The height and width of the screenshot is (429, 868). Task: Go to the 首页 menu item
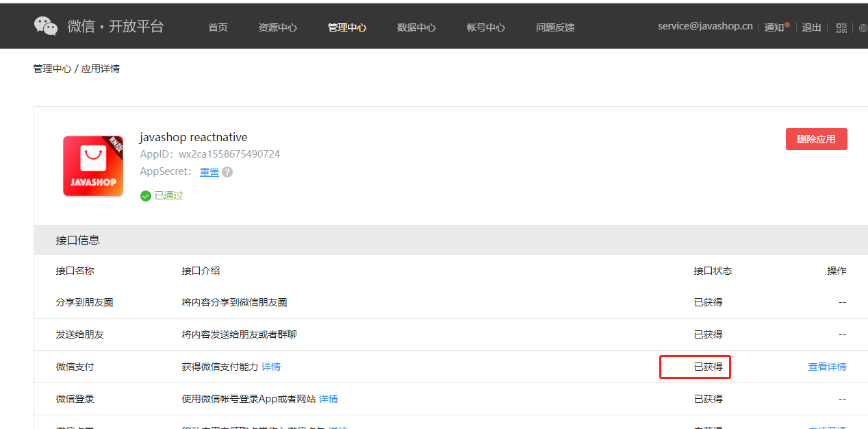(218, 27)
